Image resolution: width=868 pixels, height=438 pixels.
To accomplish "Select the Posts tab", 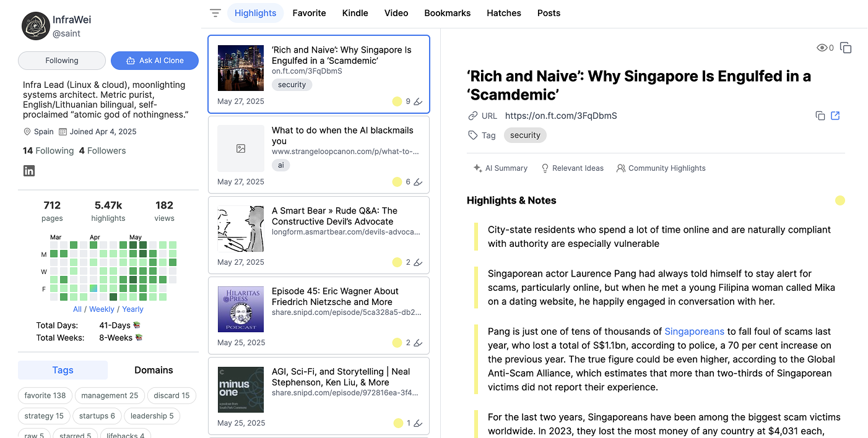I will (549, 13).
